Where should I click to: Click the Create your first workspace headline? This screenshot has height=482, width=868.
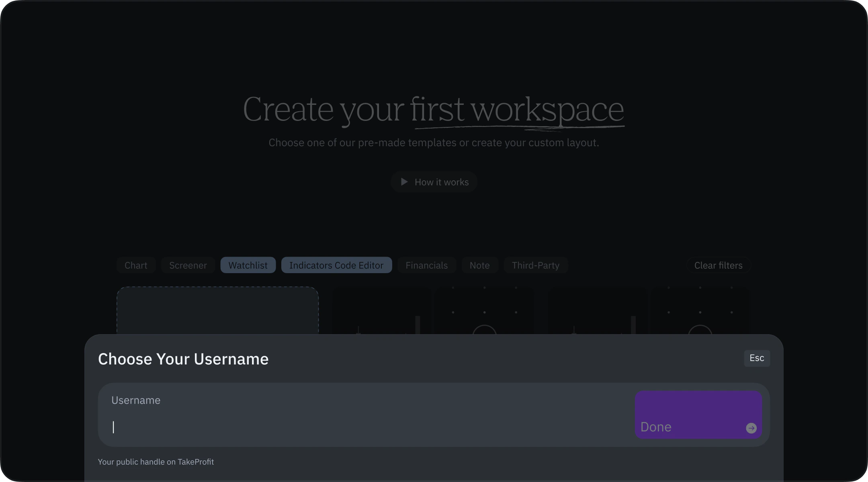pyautogui.click(x=433, y=109)
